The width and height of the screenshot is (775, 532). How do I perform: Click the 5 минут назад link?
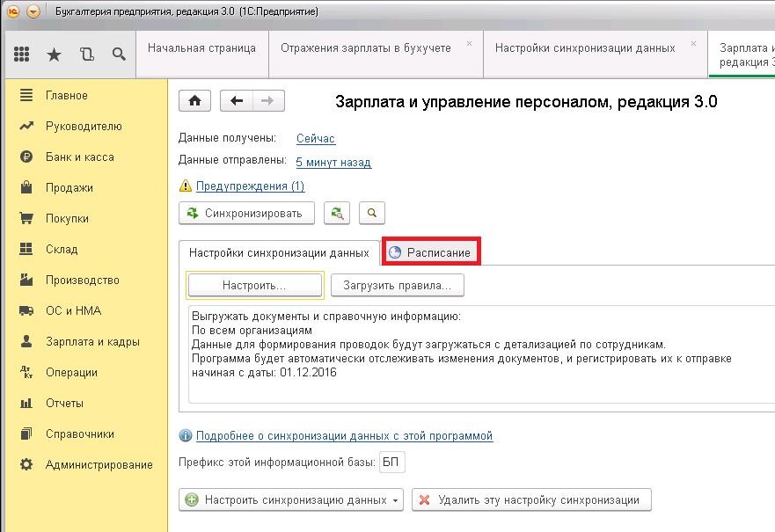tap(333, 162)
